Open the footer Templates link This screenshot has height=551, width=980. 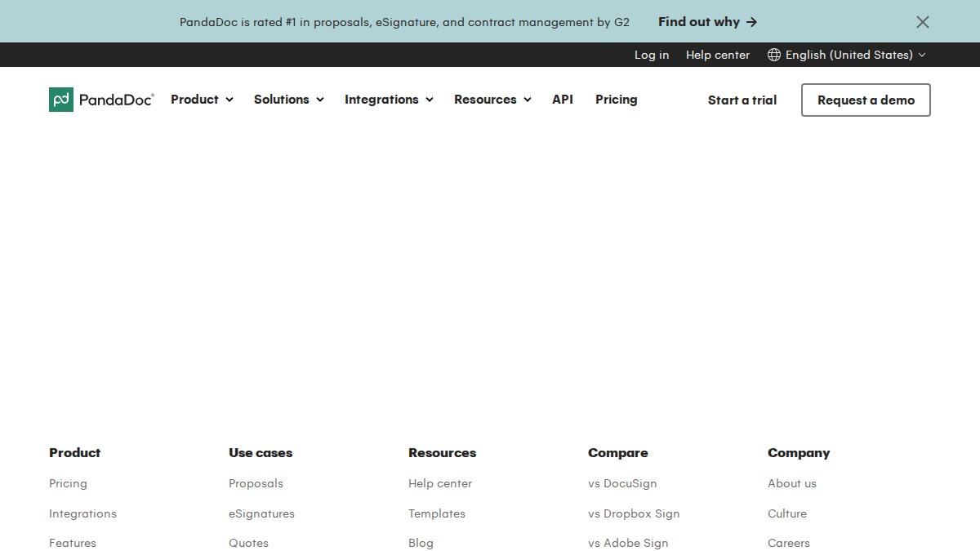(x=437, y=513)
